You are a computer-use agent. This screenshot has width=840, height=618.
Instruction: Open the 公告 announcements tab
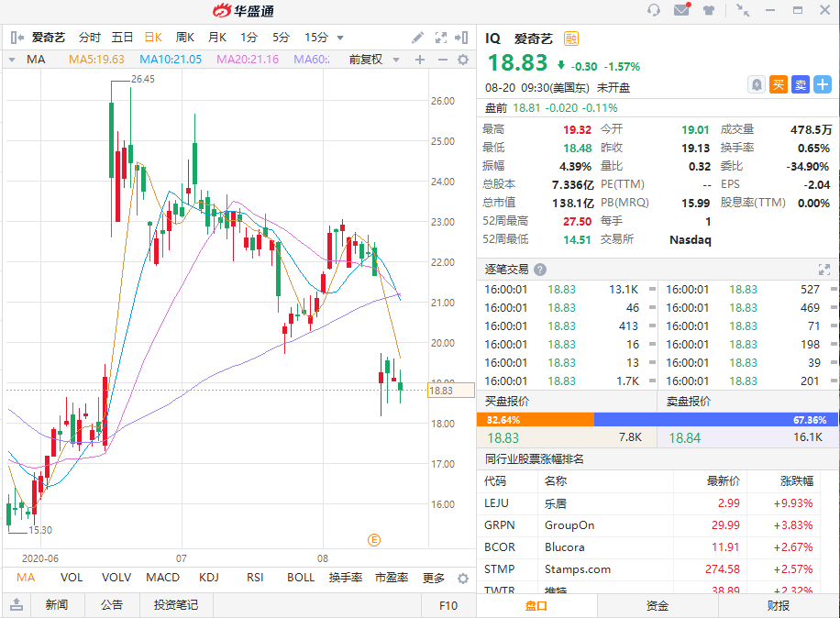pos(112,604)
